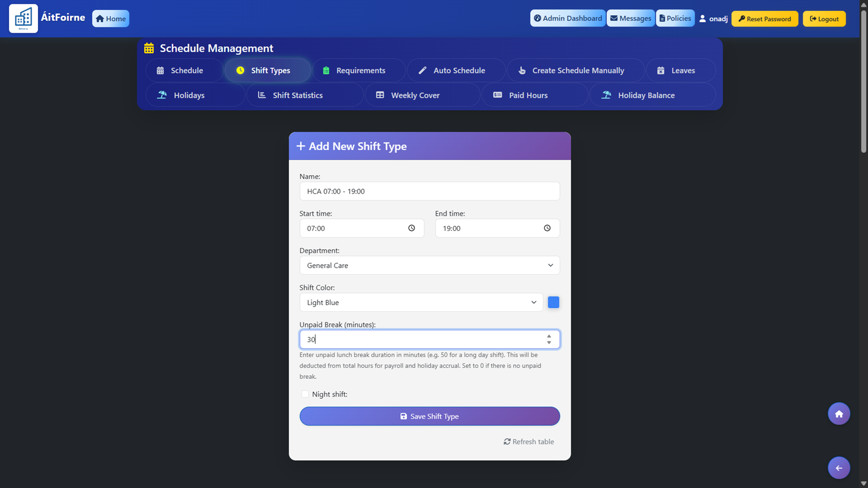Open the Weekly Cover tab
Viewport: 868px width, 488px height.
click(423, 95)
